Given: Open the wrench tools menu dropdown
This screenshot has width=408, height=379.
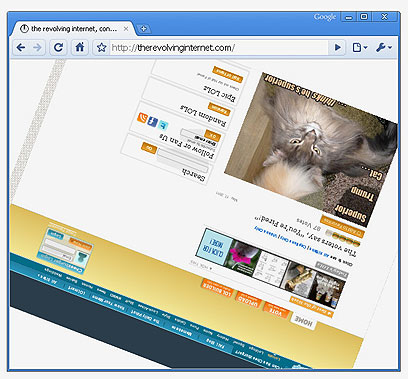Looking at the screenshot, I should [384, 48].
